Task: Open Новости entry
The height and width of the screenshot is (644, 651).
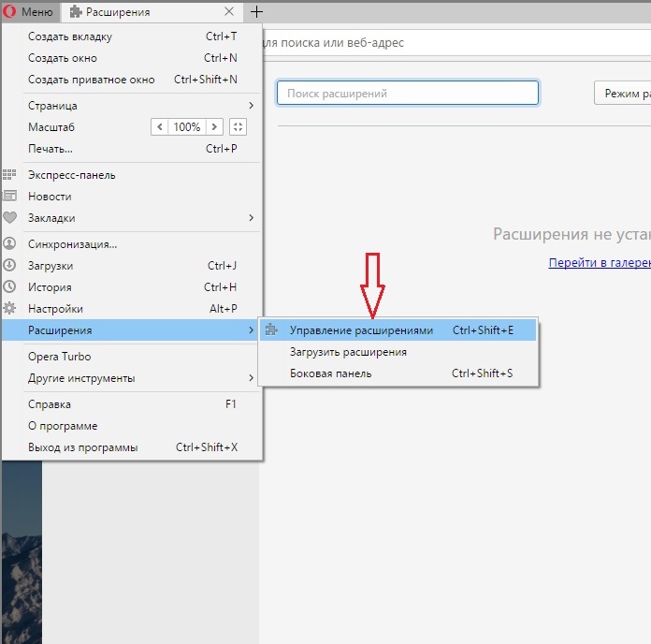Action: (133, 197)
